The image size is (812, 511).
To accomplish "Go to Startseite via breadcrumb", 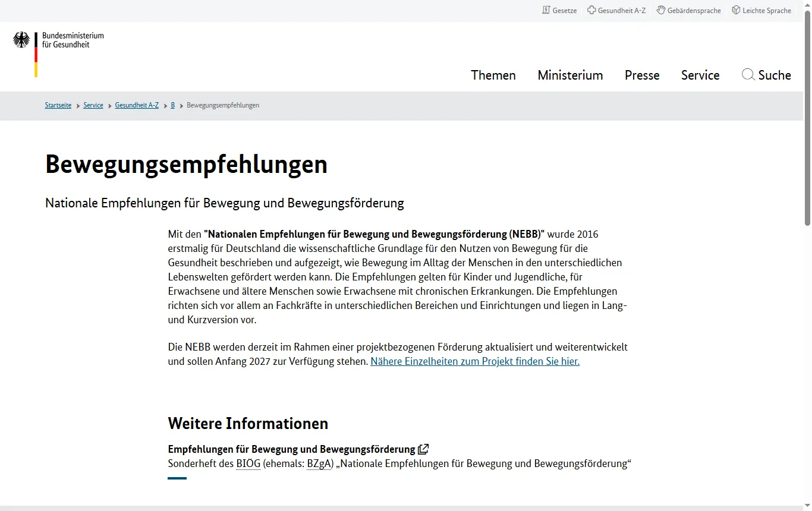I will [58, 105].
